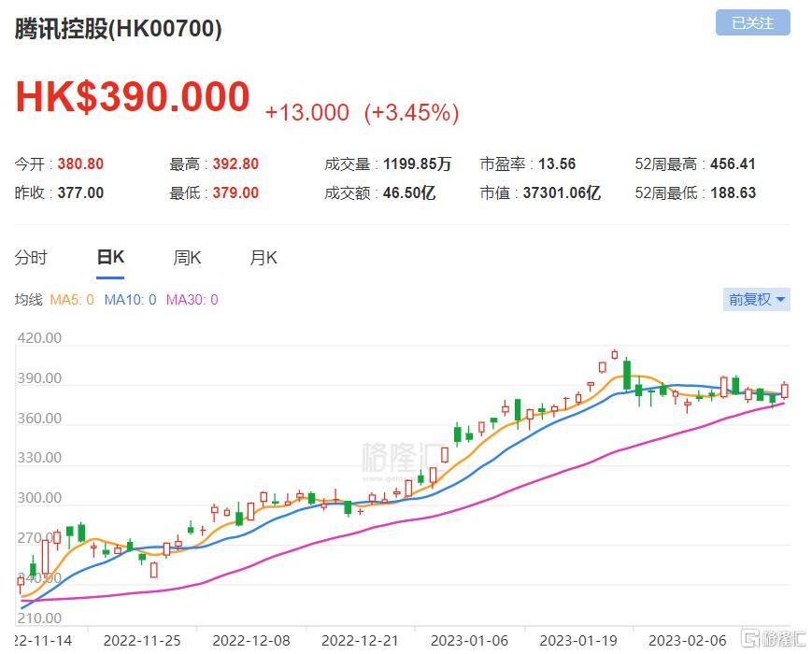The image size is (812, 654).
Task: Click the 2022-12-21 date axis label
Action: (360, 641)
